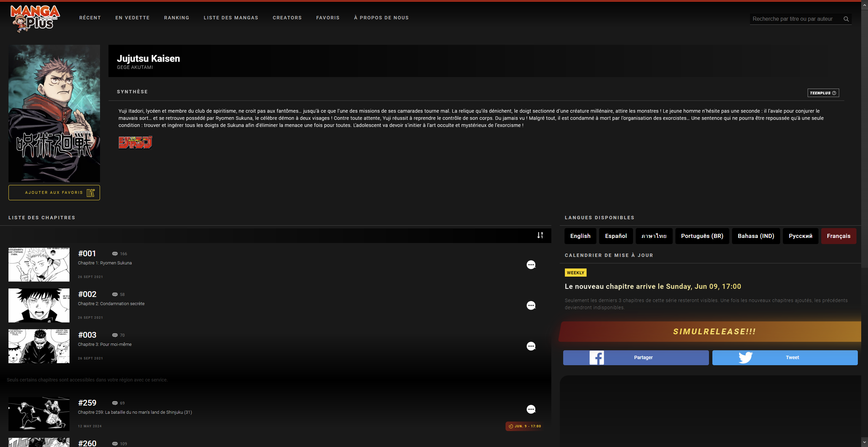Open chapter #003 thumbnail
This screenshot has height=447, width=868.
pos(39,346)
